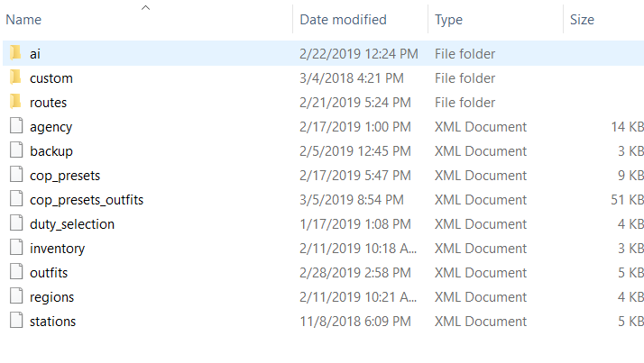Image resolution: width=644 pixels, height=363 pixels.
Task: Select the cop_presets_outfits file icon
Action: [x=15, y=200]
